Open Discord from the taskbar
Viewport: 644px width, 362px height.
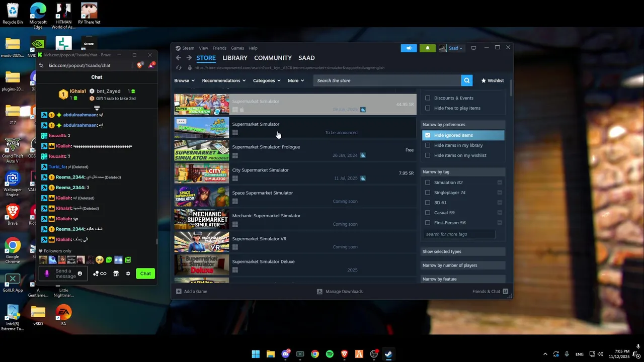coord(285,354)
